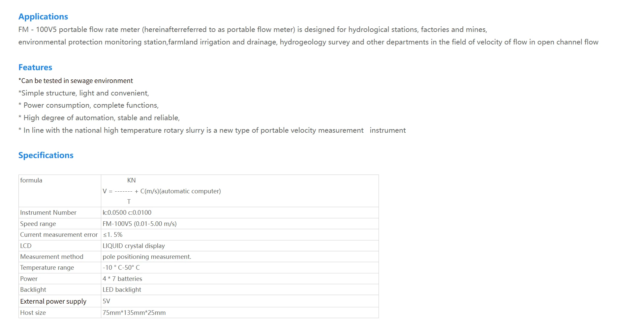The image size is (644, 329).
Task: Click the '4 * 7 batteries' power value
Action: 122,279
